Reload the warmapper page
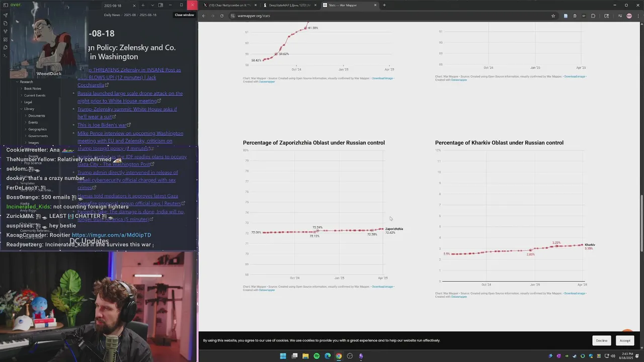 coord(222,16)
